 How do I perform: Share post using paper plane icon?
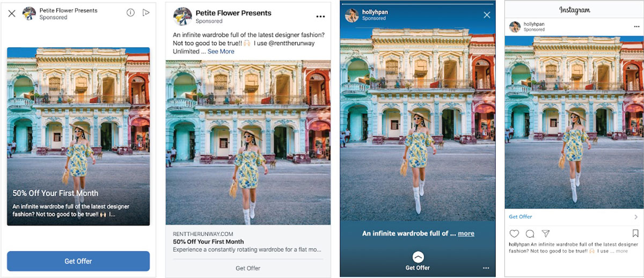pyautogui.click(x=545, y=233)
